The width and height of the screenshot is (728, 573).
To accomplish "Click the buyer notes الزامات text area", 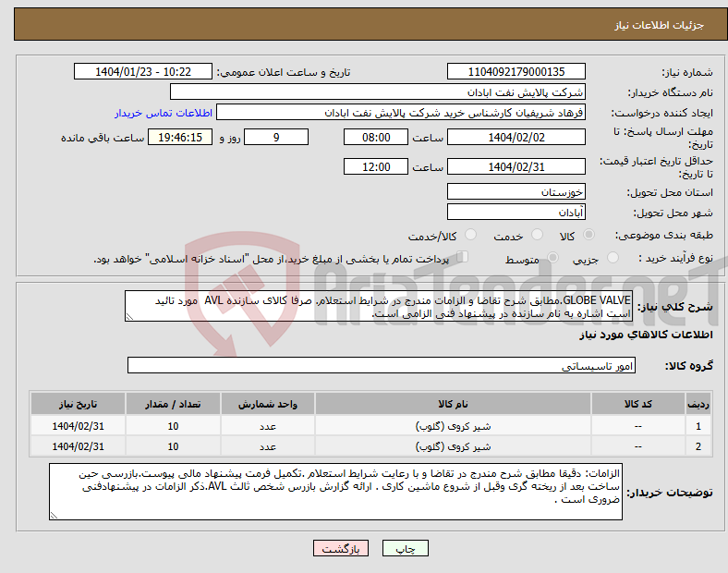I will tap(335, 492).
